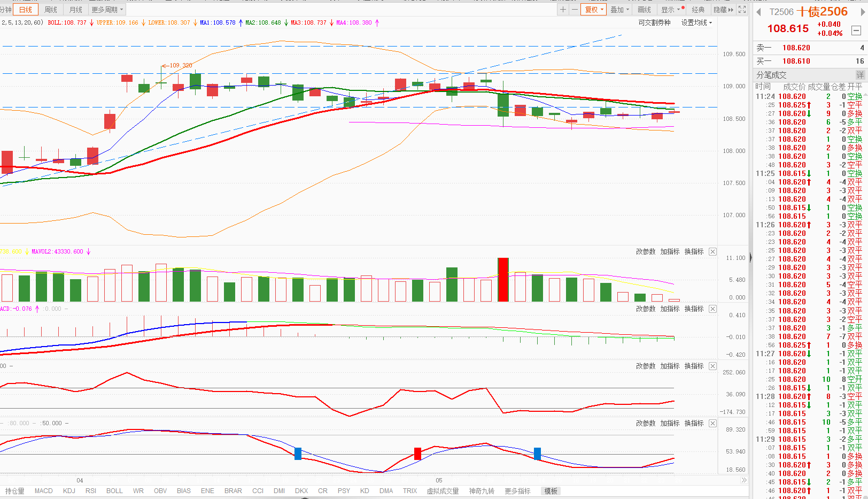
Task: Select 神奇九转 indicator tab
Action: pyautogui.click(x=482, y=491)
